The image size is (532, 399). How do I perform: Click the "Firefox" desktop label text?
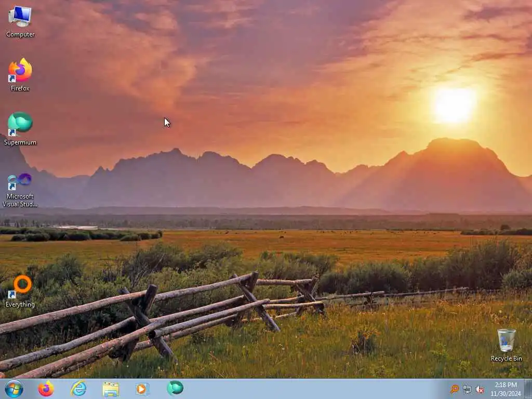pyautogui.click(x=20, y=88)
